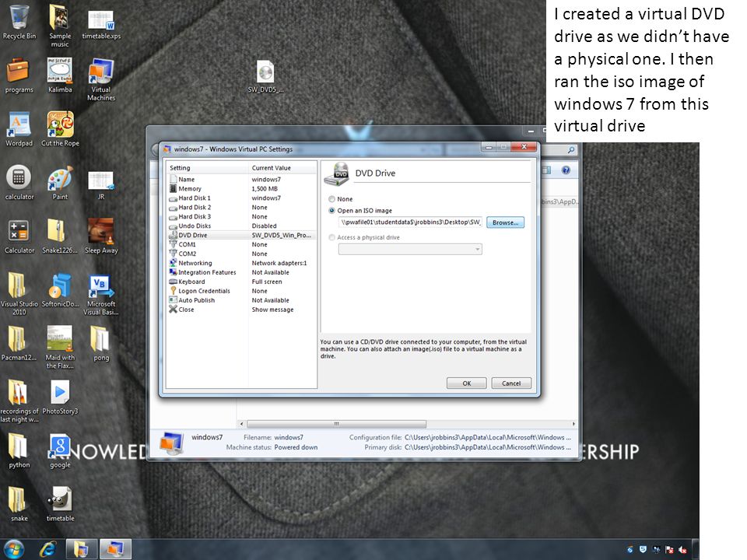Launch the Cut the Rope icon
Screen dimensions: 747x560
pos(60,128)
